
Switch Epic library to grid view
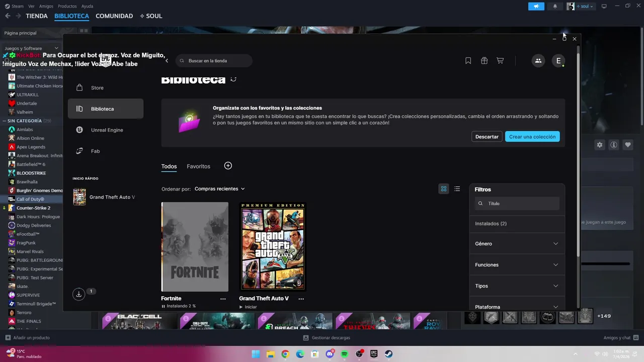pyautogui.click(x=444, y=189)
